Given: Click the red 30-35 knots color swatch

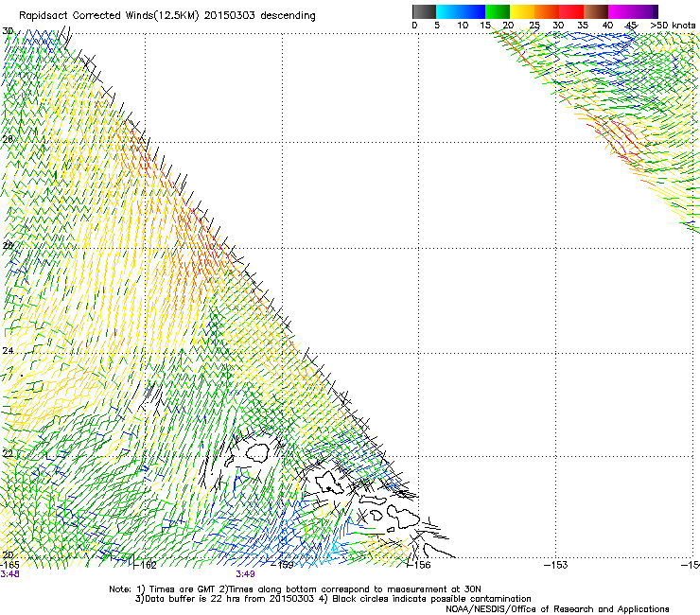Looking at the screenshot, I should pyautogui.click(x=571, y=11).
